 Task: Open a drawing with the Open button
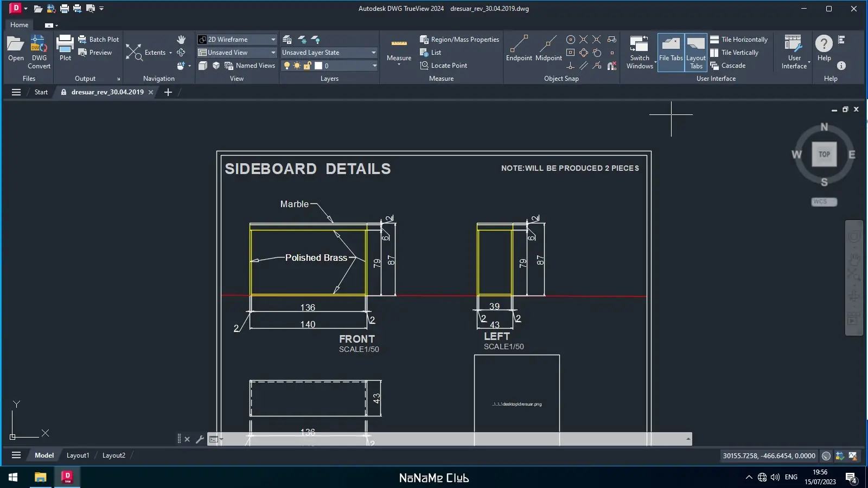16,49
